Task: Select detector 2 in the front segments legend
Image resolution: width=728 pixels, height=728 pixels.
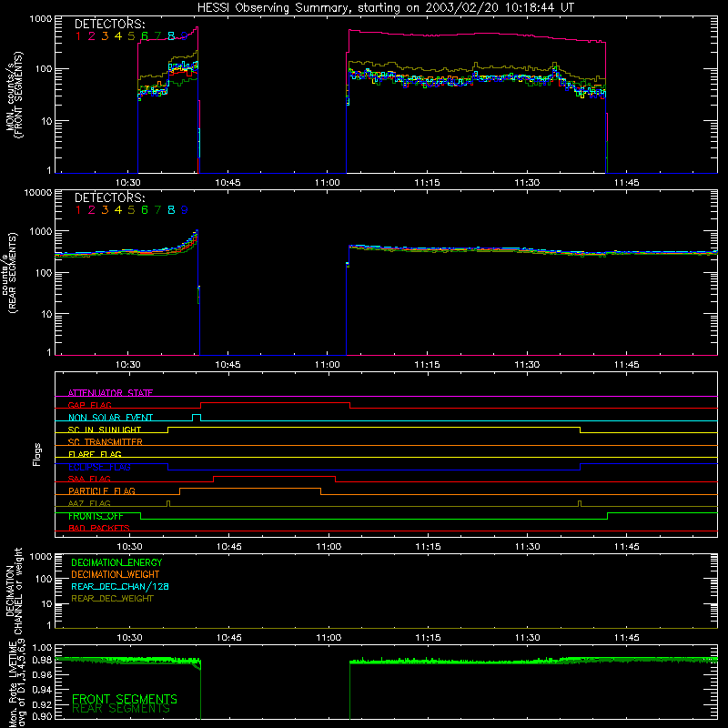Action: (x=92, y=36)
